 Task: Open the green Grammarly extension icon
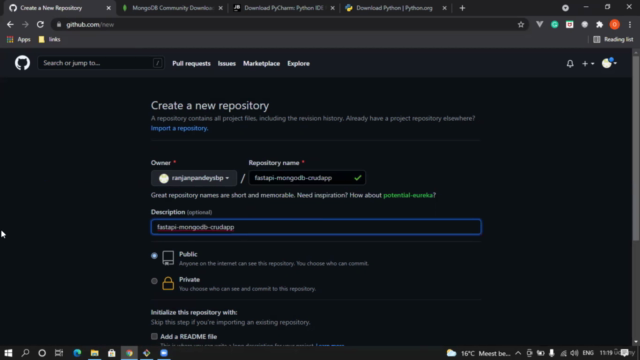click(x=554, y=24)
